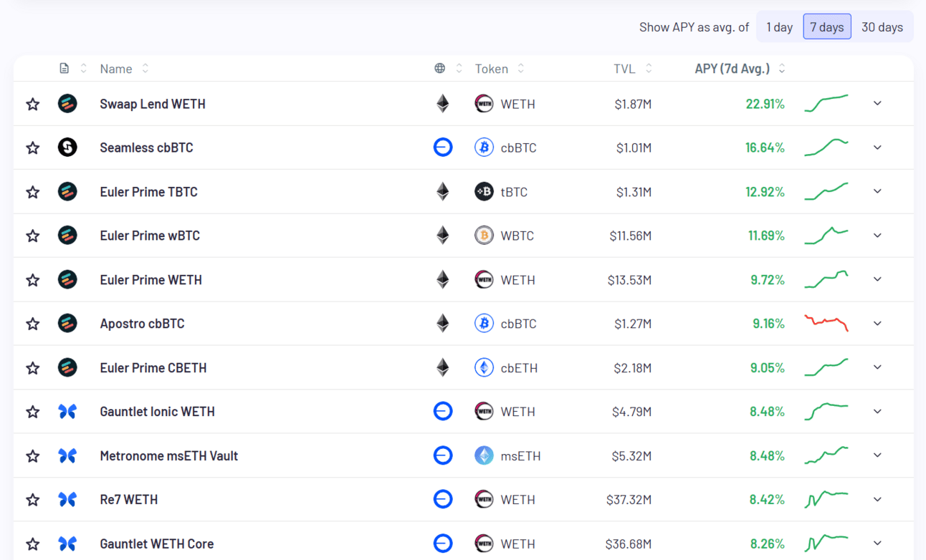This screenshot has width=926, height=560.
Task: Choose the 30 days APY average
Action: click(882, 27)
